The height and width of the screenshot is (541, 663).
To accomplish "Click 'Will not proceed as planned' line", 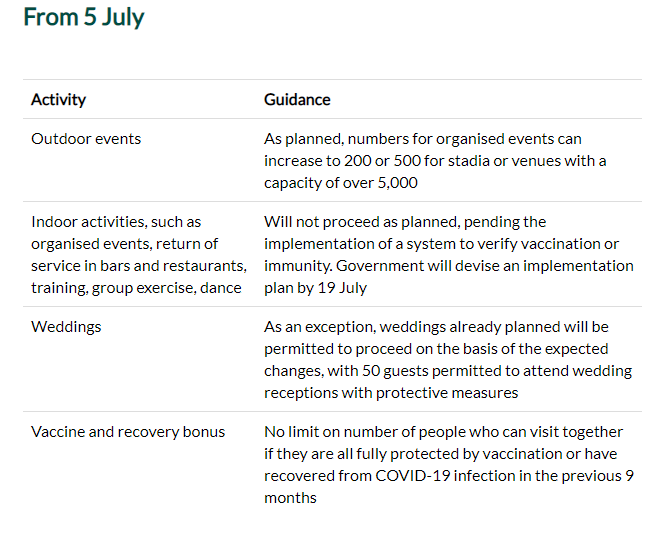I will click(x=405, y=222).
